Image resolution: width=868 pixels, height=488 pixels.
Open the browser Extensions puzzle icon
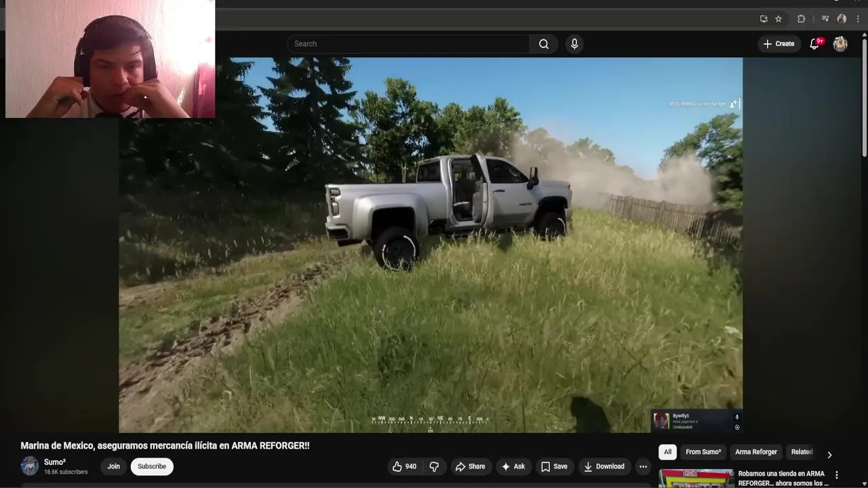point(801,19)
